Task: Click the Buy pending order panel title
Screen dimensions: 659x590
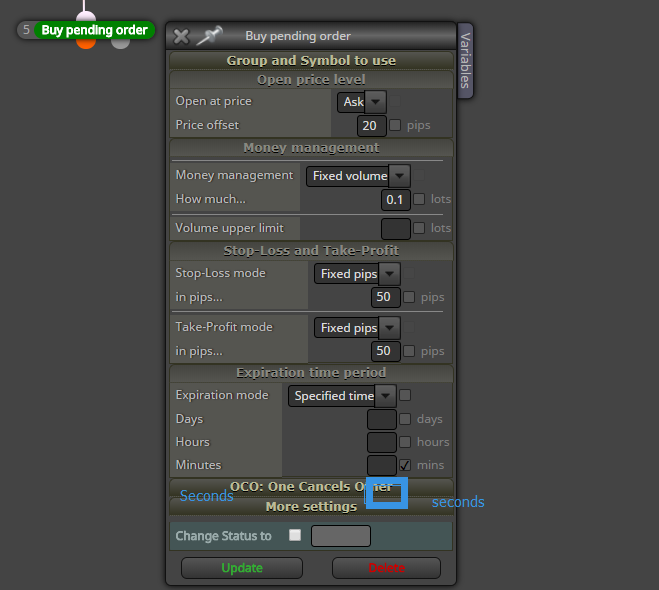Action: (x=298, y=36)
